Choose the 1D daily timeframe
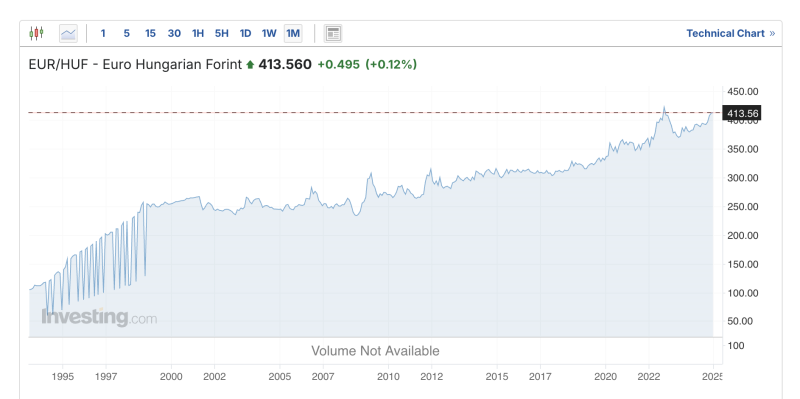The image size is (800, 399). coord(245,34)
